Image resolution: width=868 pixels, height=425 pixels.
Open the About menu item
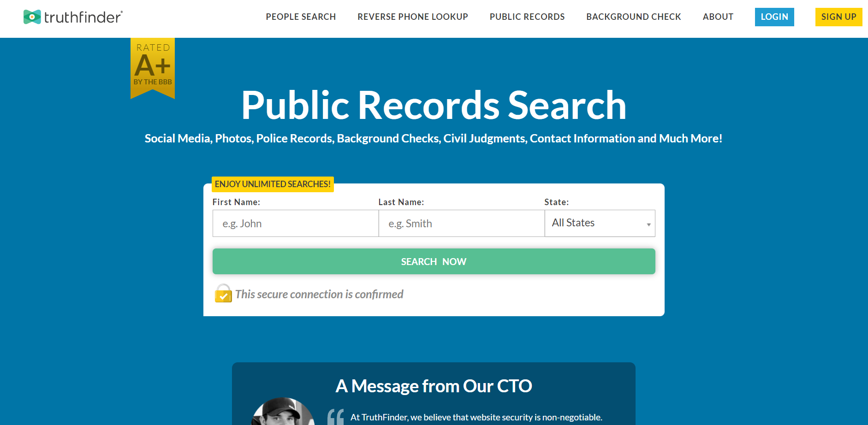718,17
